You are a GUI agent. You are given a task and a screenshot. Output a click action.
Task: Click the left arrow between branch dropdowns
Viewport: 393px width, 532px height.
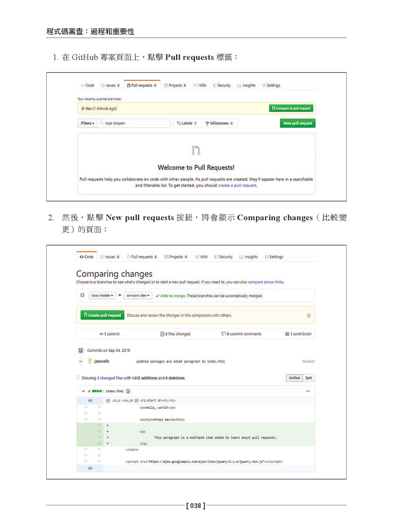[x=120, y=295]
